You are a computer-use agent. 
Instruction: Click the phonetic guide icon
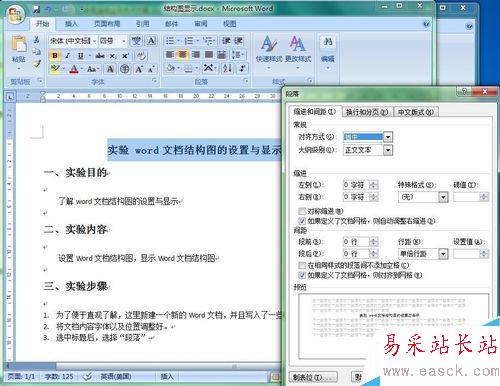(136, 41)
